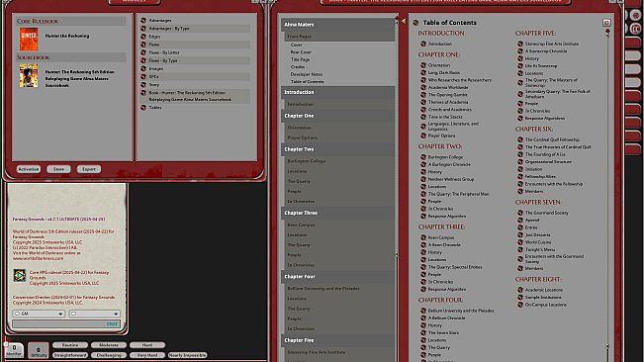Select Cover page in index sidebar
The height and width of the screenshot is (362, 644).
pos(296,45)
